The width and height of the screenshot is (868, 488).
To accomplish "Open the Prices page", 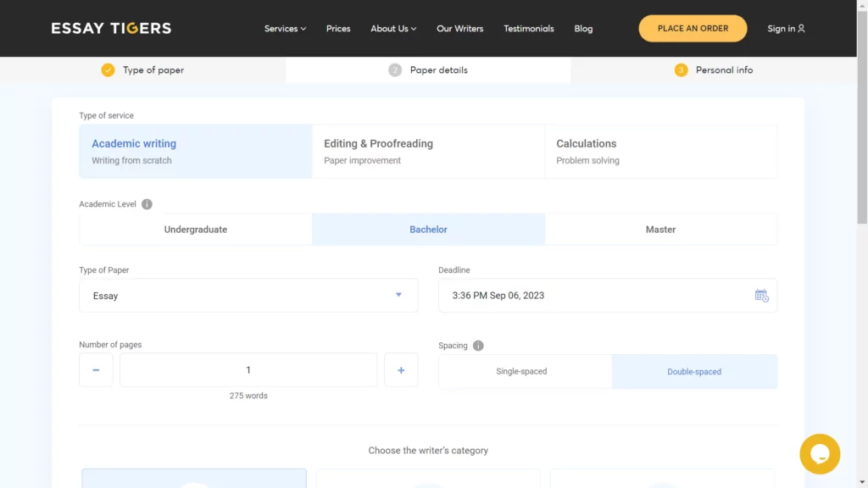I will (338, 28).
